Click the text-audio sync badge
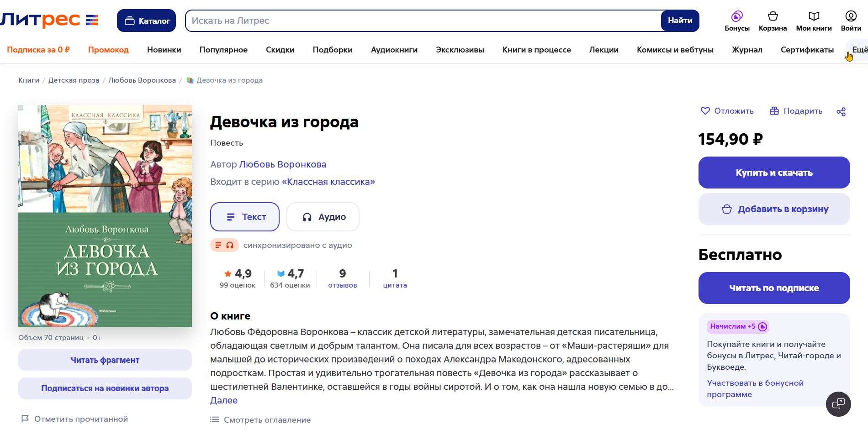Screen dimensions: 868x440 (224, 245)
